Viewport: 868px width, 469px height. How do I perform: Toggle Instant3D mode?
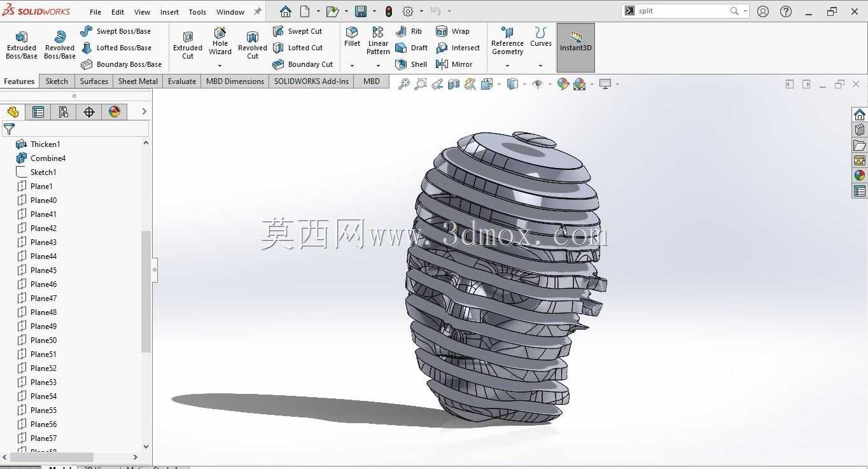click(576, 48)
